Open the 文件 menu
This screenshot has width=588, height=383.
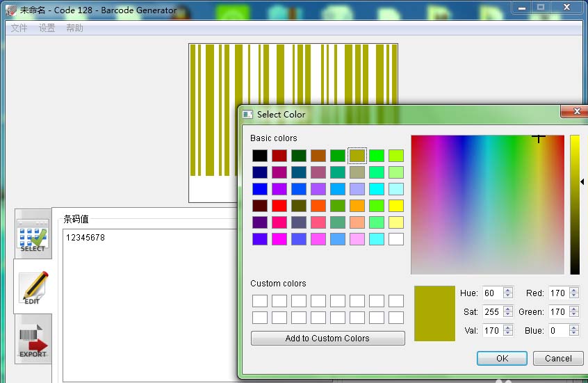pos(19,28)
